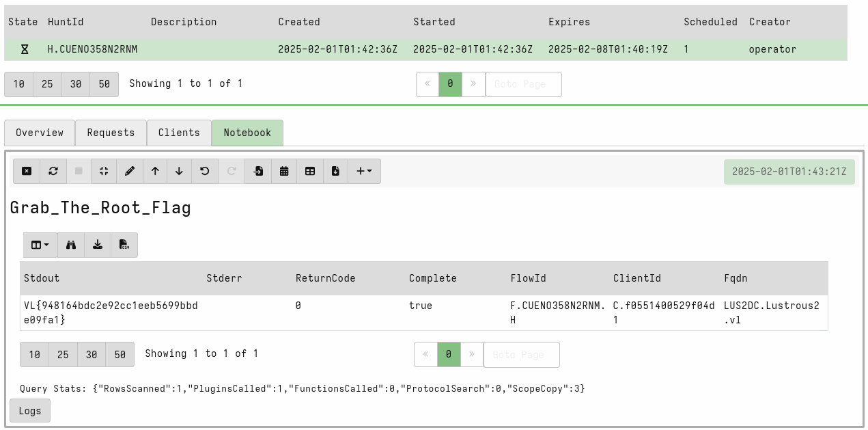Set notebook results page size to 50
Viewport: 868px width, 430px height.
(x=120, y=354)
